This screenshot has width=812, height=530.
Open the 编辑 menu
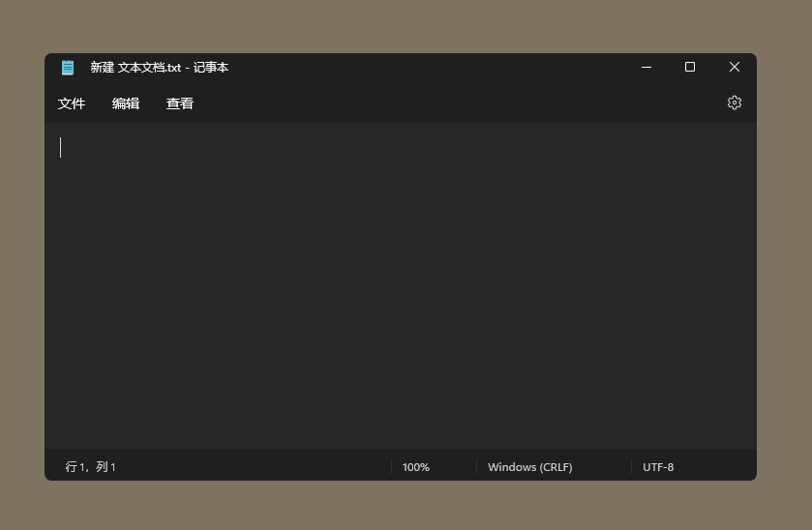click(x=126, y=103)
